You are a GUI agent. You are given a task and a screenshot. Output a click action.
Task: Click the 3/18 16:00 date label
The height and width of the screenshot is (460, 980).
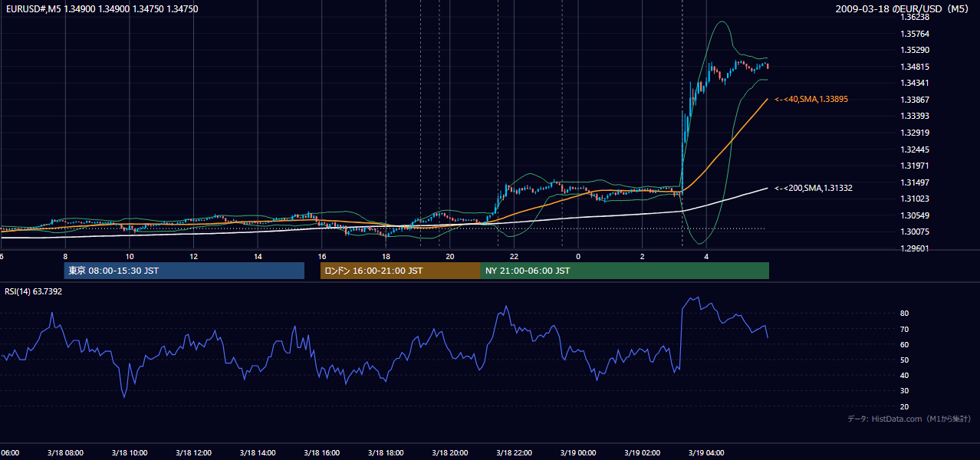pyautogui.click(x=322, y=453)
